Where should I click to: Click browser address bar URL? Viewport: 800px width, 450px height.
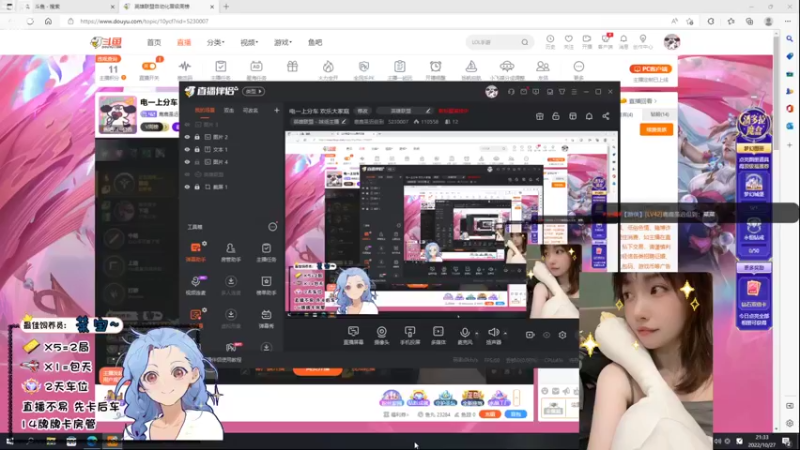click(x=144, y=21)
